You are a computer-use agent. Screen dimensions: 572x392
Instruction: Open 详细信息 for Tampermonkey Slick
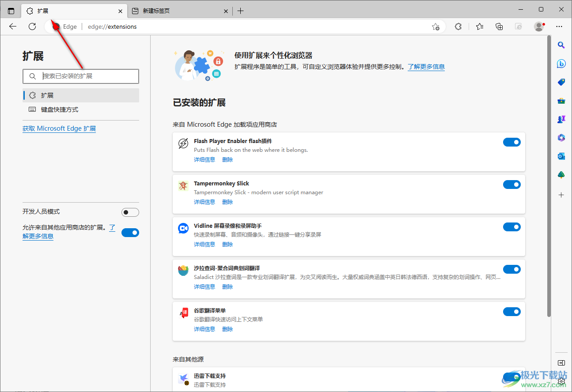coord(205,202)
